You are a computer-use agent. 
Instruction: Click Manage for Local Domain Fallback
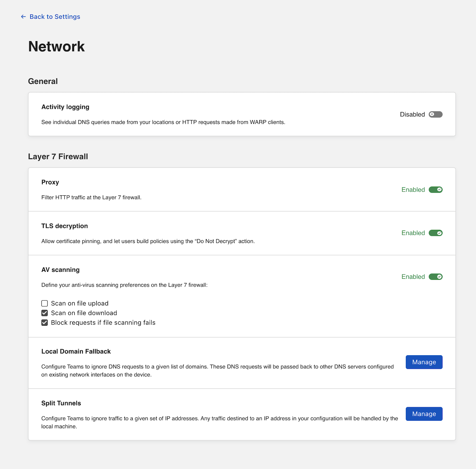(x=424, y=362)
